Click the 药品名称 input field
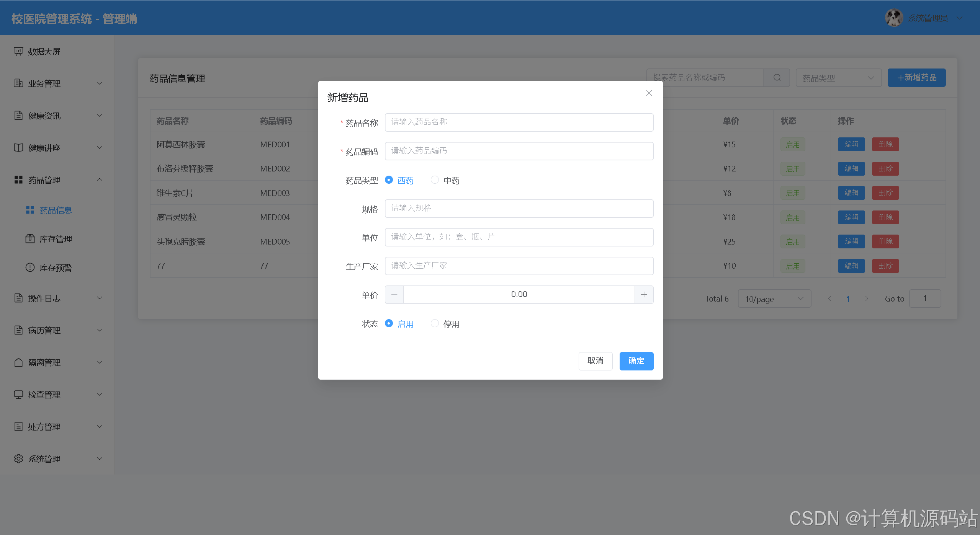 (519, 122)
